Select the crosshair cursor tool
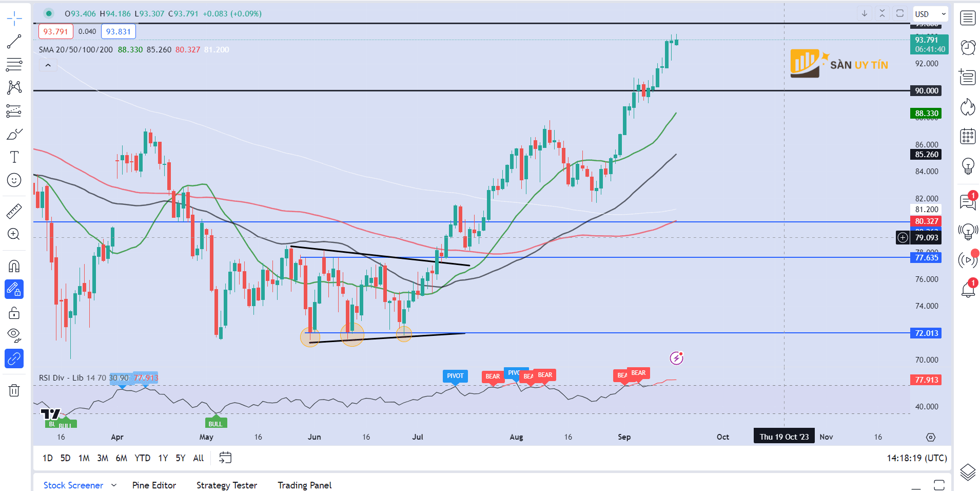Image resolution: width=980 pixels, height=491 pixels. point(14,18)
